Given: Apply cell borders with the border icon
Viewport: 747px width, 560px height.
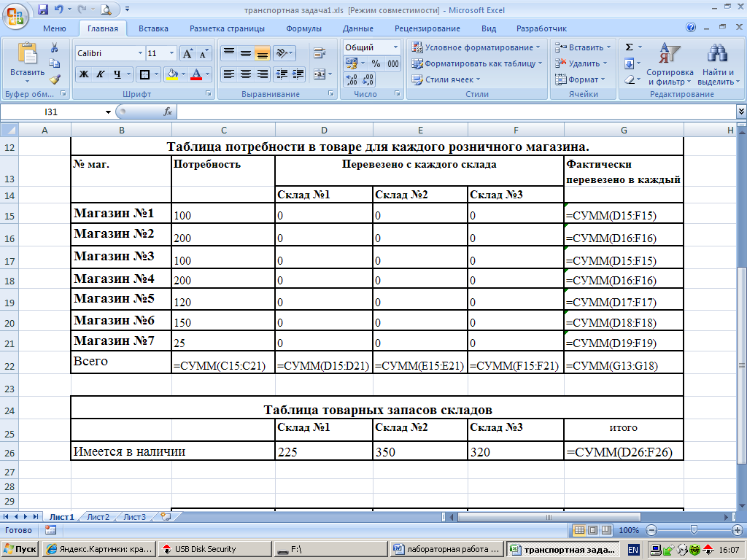Looking at the screenshot, I should pos(144,74).
